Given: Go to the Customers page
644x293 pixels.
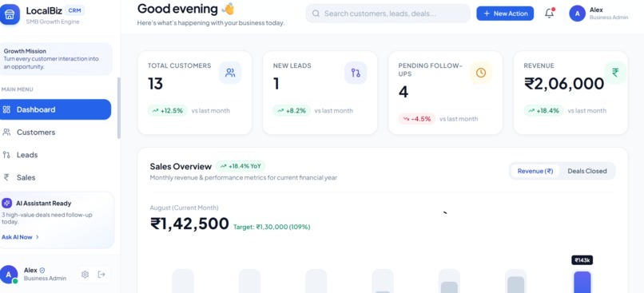Looking at the screenshot, I should point(54,133).
